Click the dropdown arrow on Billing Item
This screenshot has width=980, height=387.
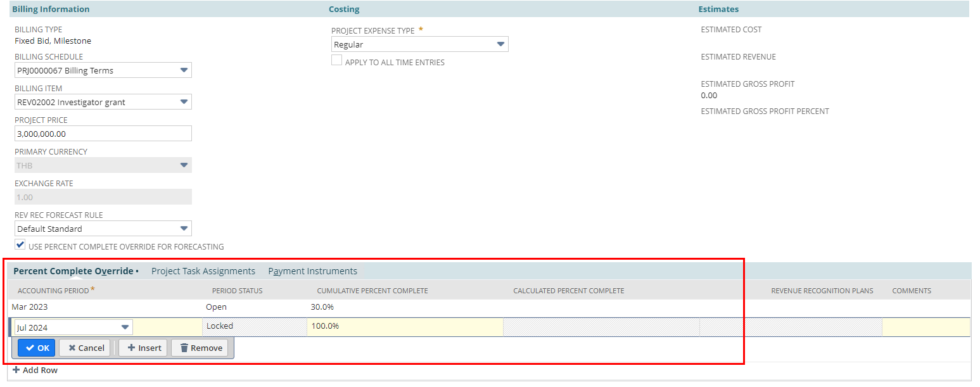pyautogui.click(x=184, y=101)
